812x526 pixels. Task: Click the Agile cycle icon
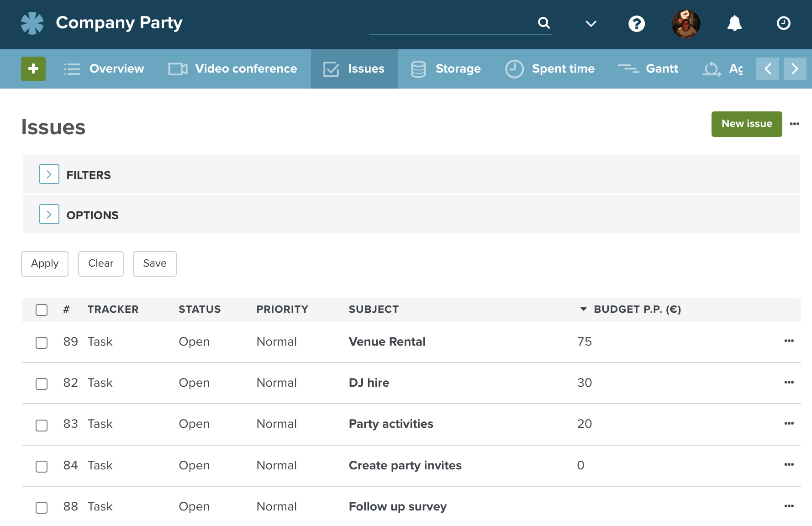point(712,69)
